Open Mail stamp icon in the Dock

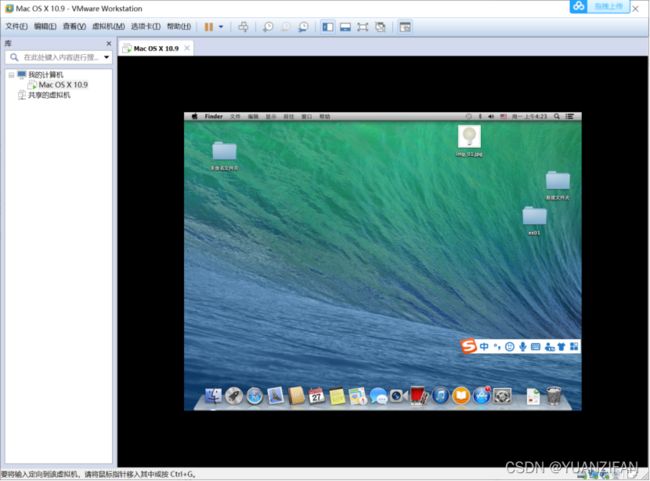(x=275, y=396)
